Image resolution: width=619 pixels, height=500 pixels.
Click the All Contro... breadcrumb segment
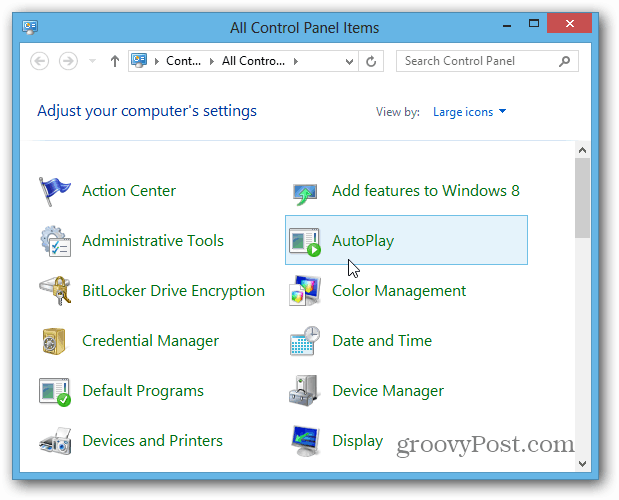click(x=253, y=61)
